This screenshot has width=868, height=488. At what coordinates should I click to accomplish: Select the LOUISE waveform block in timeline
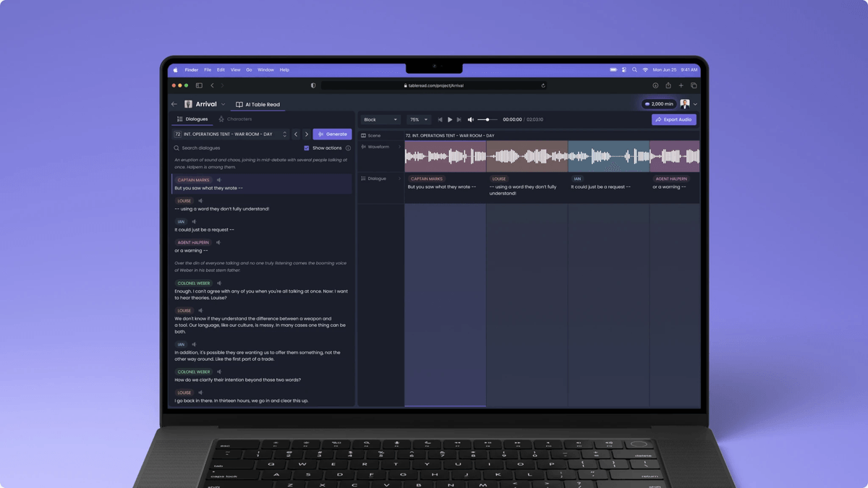[527, 156]
